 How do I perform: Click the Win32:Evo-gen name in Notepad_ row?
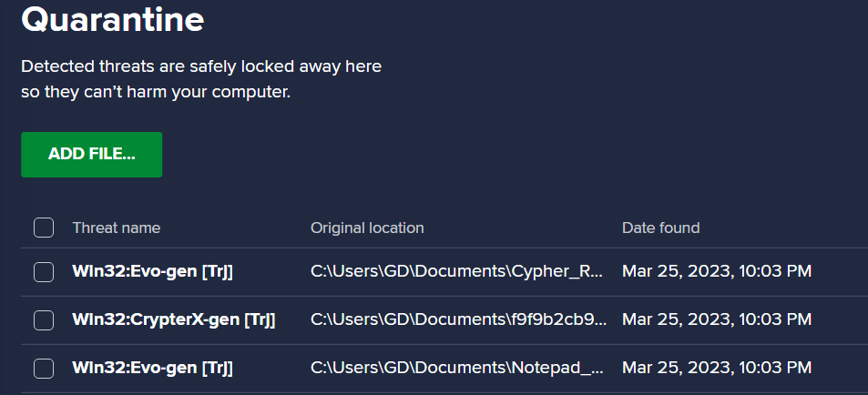[153, 368]
